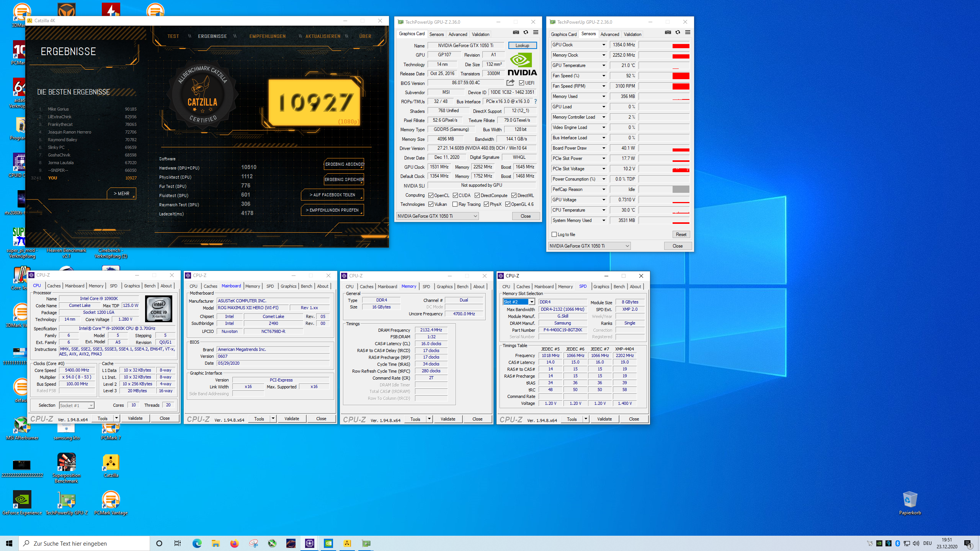
Task: Expand the Board Power Draw sensor dropdown
Action: pos(604,148)
